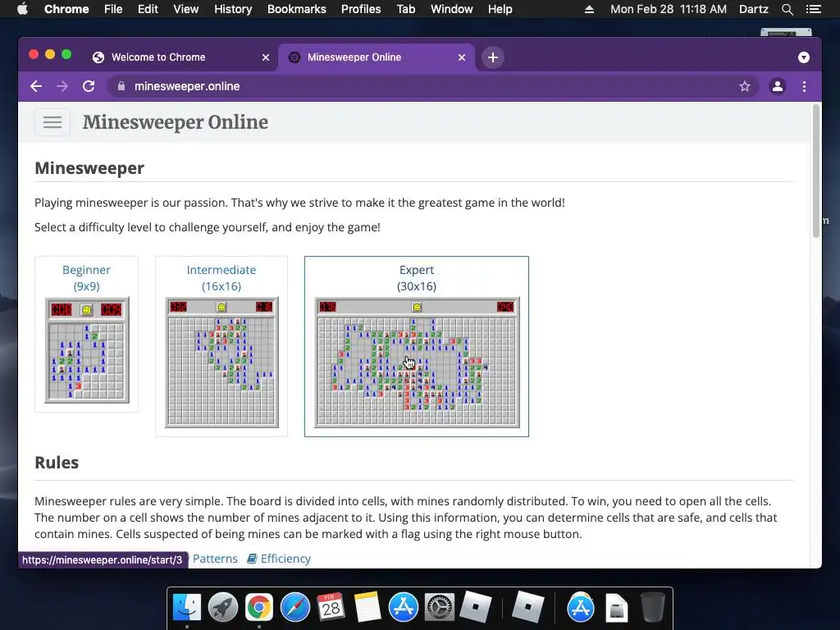The height and width of the screenshot is (630, 840).
Task: Open Calendar showing 28 in Dock
Action: tap(331, 608)
